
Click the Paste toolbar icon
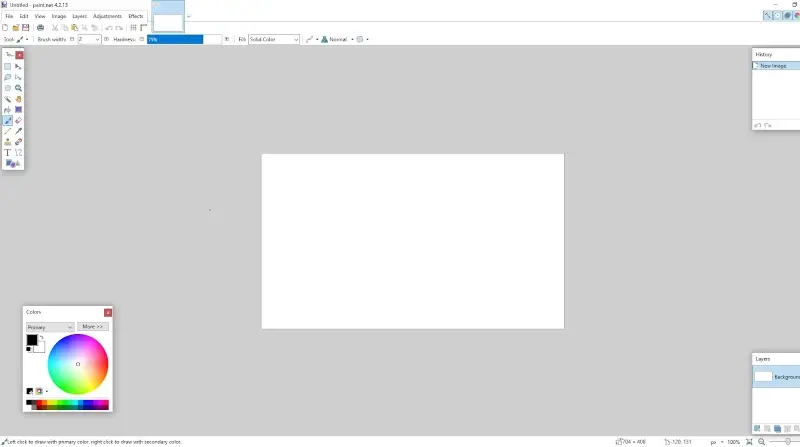coord(74,28)
